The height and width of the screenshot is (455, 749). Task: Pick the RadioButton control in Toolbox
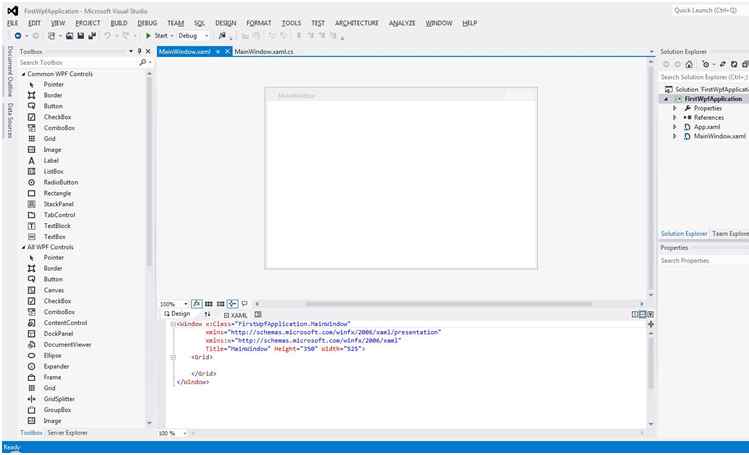[60, 182]
